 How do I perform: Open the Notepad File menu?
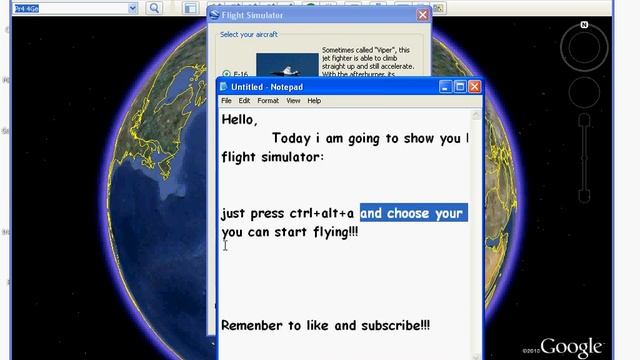[226, 101]
